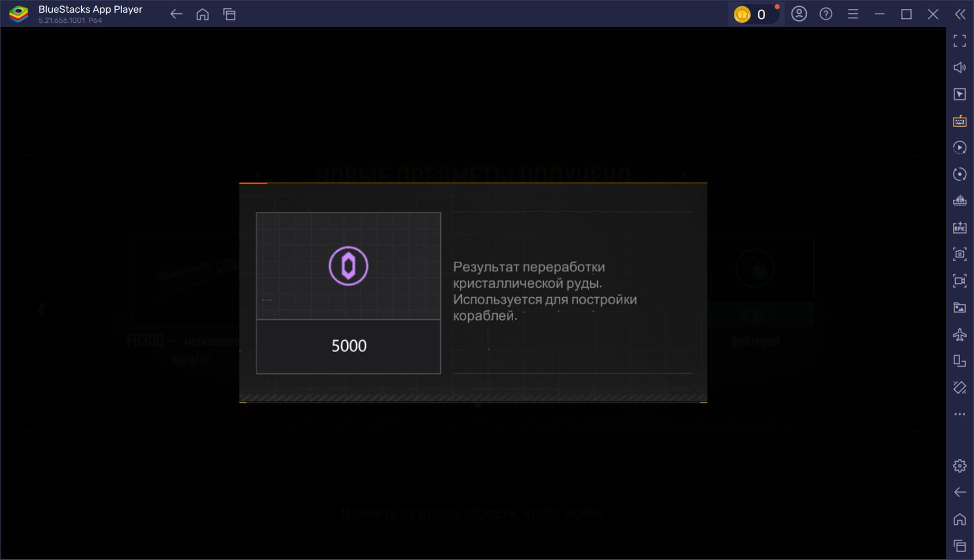The width and height of the screenshot is (974, 560).
Task: Open BlueStacks settings gear
Action: 960,466
